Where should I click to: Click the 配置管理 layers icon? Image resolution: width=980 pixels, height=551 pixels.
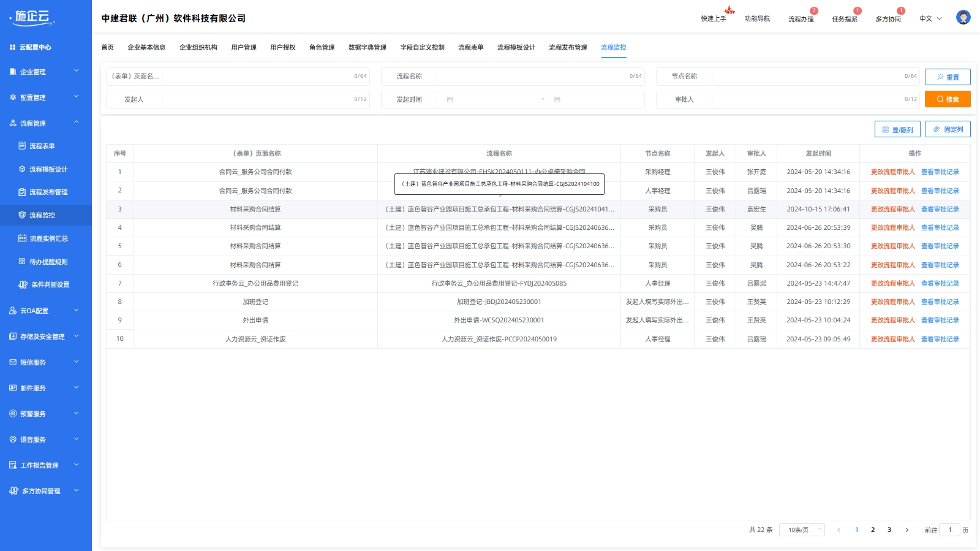[x=13, y=97]
